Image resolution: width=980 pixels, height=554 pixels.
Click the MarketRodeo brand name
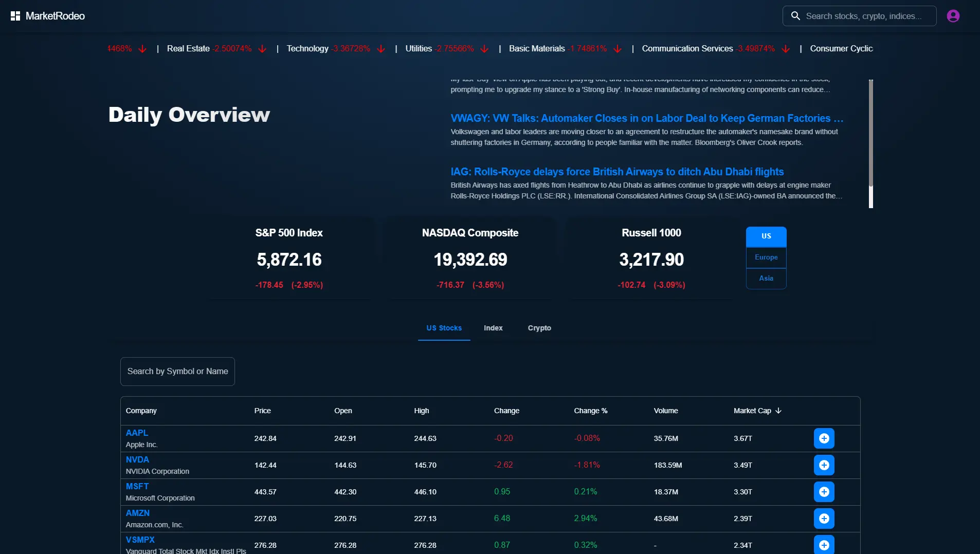pos(55,16)
